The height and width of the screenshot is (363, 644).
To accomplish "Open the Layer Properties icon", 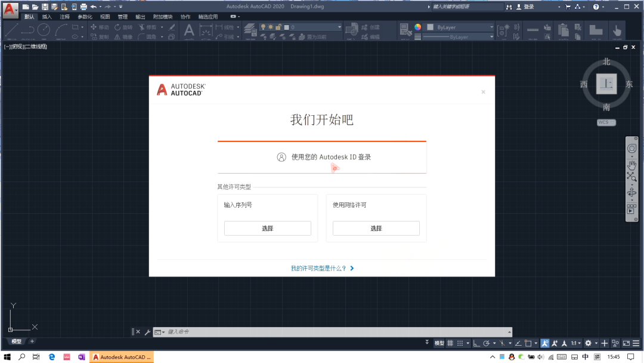I will coord(250,31).
